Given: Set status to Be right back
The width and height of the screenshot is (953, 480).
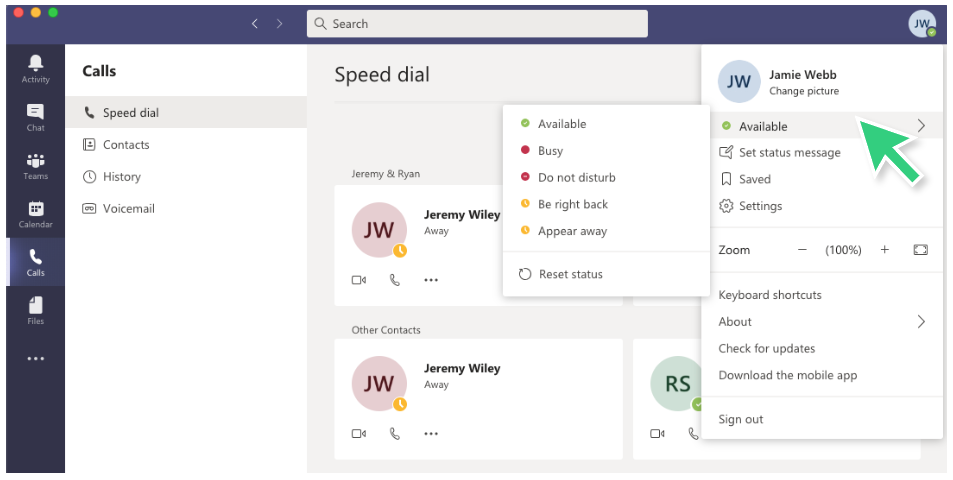Looking at the screenshot, I should [x=606, y=204].
